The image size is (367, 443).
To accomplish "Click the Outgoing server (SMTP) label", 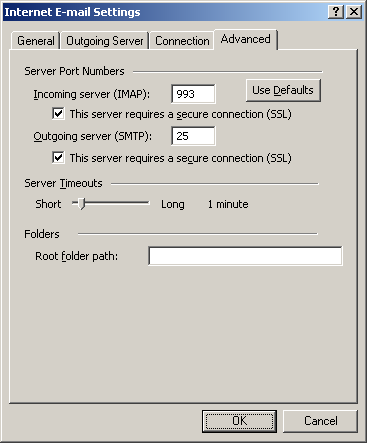I will tap(93, 136).
